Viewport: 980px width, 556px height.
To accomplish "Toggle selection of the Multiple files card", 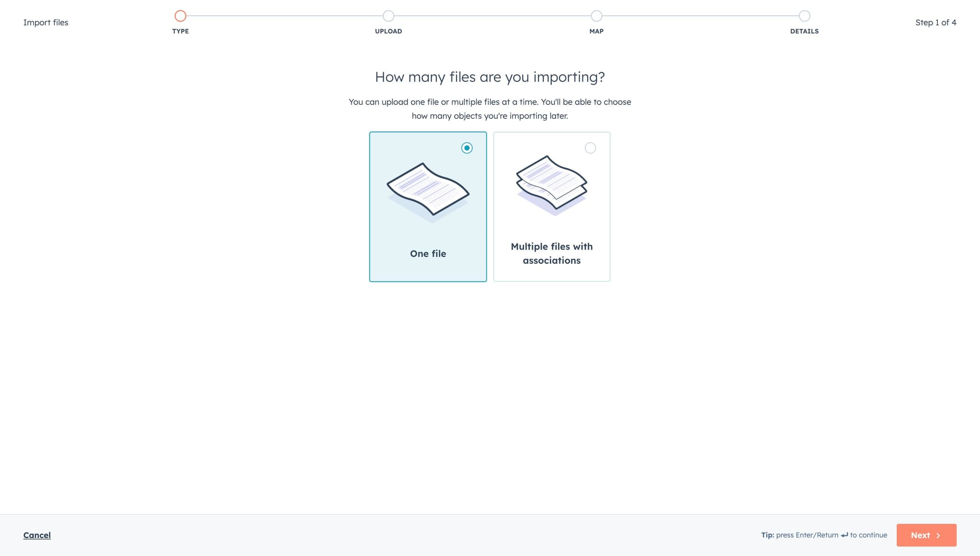I will [x=551, y=206].
